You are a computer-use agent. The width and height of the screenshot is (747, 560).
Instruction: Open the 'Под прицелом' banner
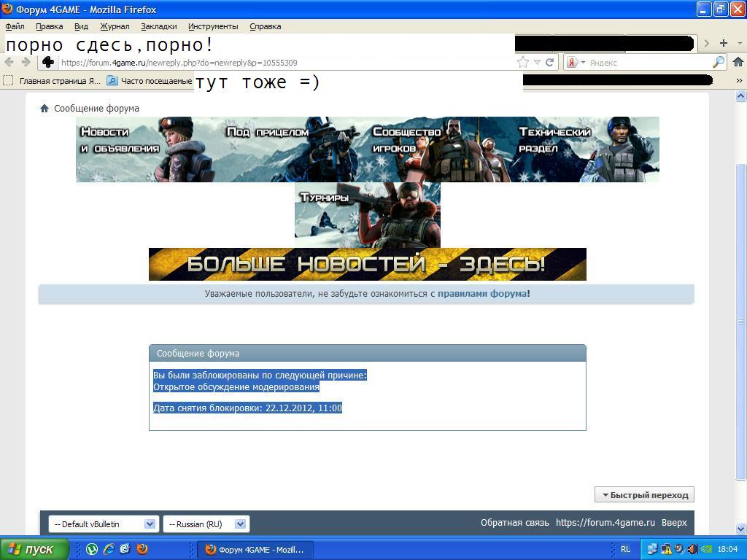click(295, 149)
